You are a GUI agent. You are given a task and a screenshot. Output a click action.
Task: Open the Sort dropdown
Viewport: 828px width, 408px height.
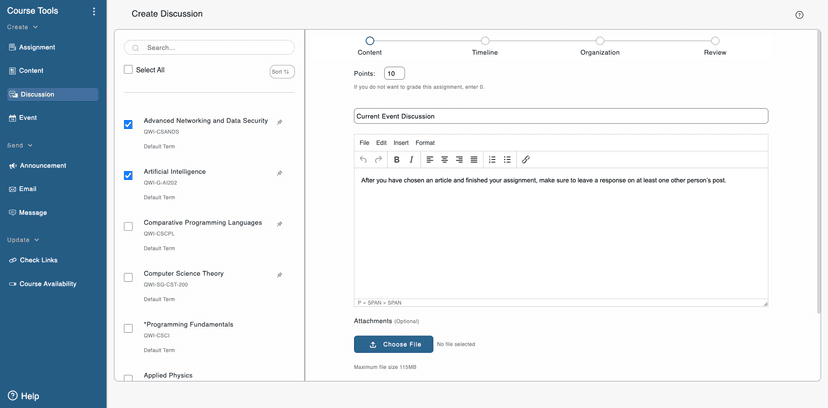click(282, 72)
